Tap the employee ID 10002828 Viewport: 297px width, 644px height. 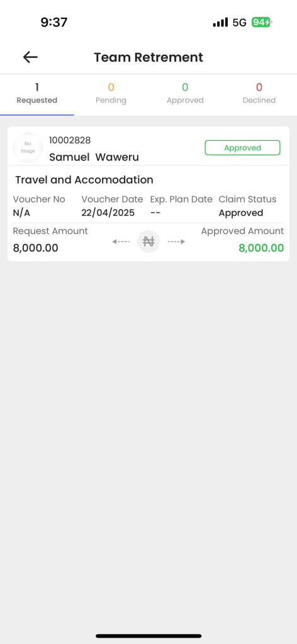pos(70,140)
